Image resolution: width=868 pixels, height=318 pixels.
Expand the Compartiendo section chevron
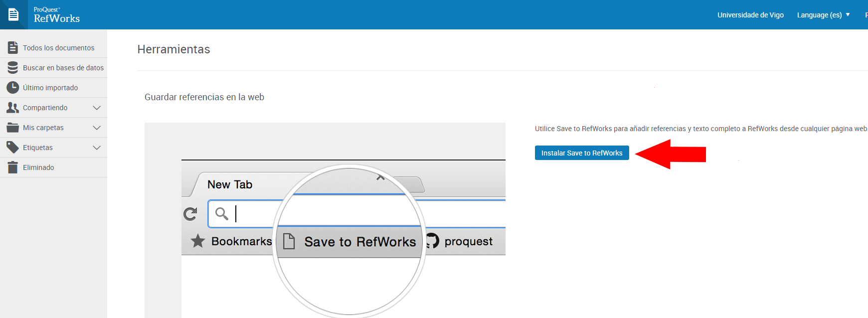point(97,108)
